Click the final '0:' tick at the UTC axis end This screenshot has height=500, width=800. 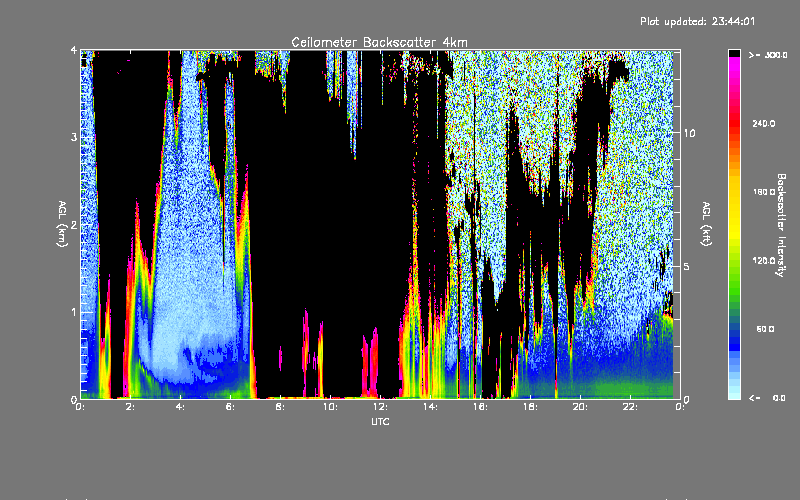coord(680,407)
